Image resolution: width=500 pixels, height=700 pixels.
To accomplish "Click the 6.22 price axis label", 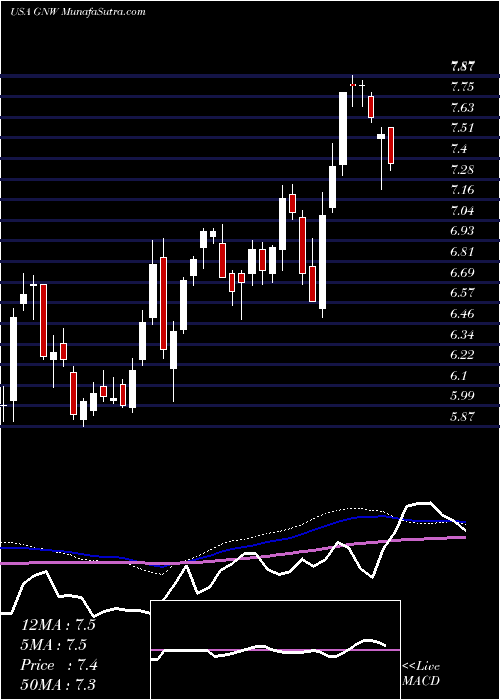I will click(463, 355).
